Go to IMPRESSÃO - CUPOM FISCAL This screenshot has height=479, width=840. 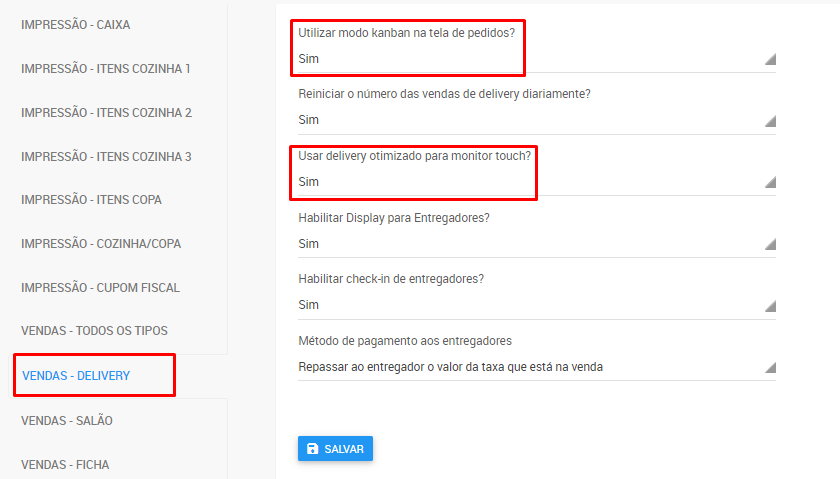point(100,288)
